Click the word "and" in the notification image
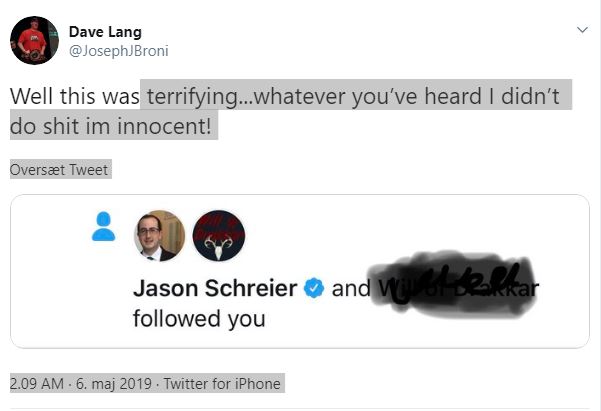Screen dimensions: 601x411 coord(350,289)
